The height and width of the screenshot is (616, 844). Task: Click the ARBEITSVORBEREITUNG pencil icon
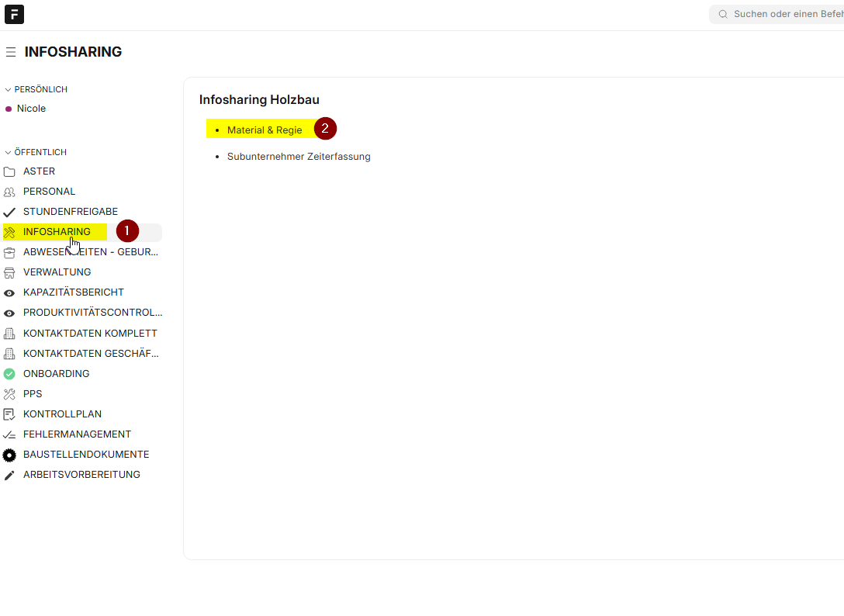point(9,475)
